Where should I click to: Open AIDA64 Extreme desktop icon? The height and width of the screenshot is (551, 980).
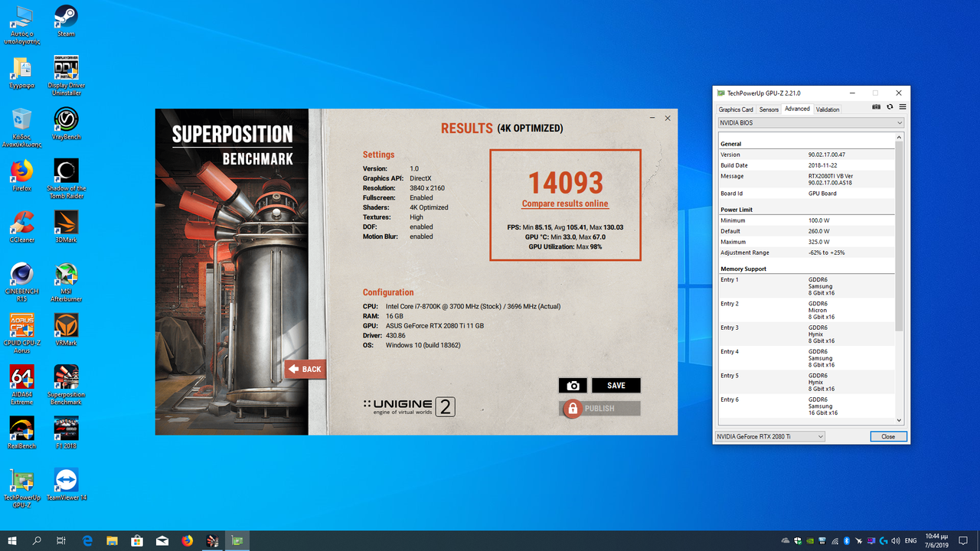tap(21, 385)
